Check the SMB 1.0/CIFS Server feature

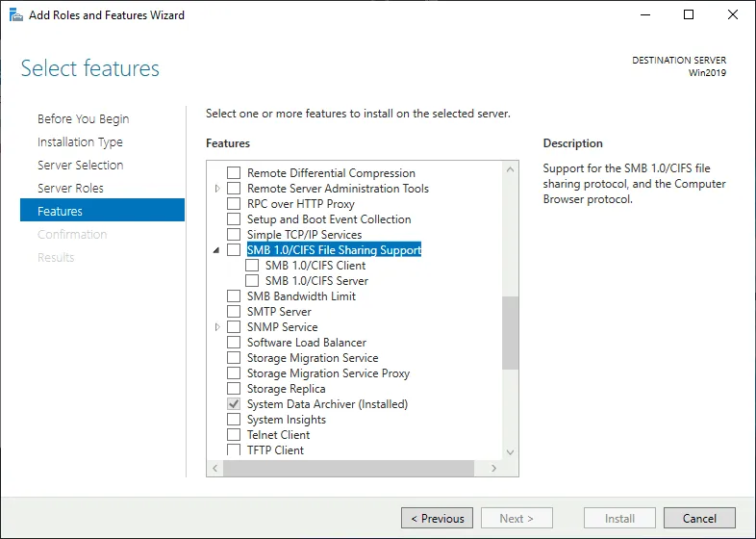coord(252,281)
